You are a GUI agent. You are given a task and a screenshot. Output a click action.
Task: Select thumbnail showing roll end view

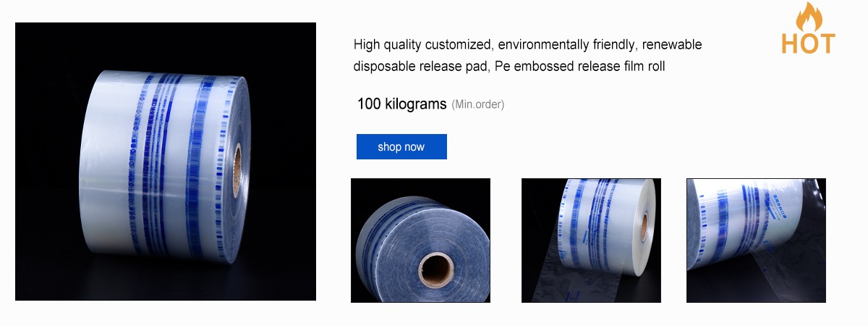click(420, 241)
